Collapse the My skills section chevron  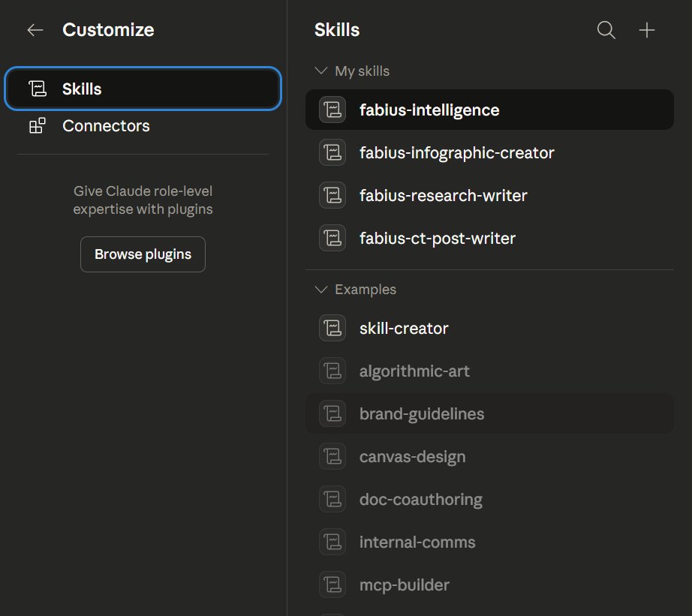[322, 71]
